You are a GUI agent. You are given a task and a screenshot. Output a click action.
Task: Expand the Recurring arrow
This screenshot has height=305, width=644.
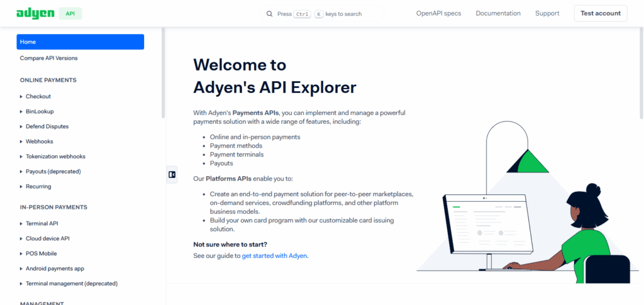tap(21, 186)
